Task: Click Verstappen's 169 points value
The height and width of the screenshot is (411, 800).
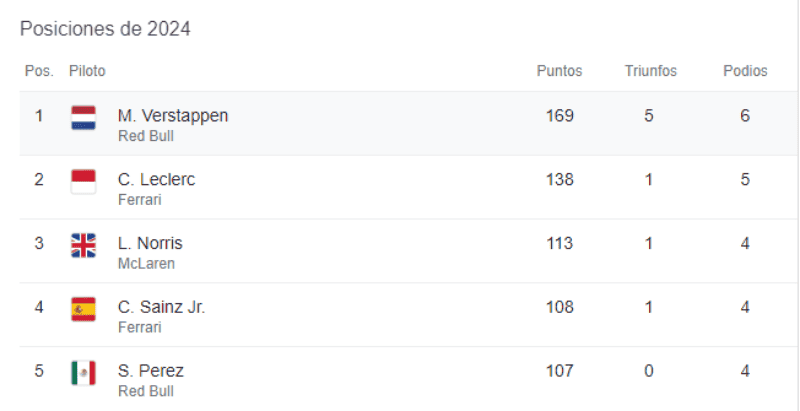Action: coord(560,116)
